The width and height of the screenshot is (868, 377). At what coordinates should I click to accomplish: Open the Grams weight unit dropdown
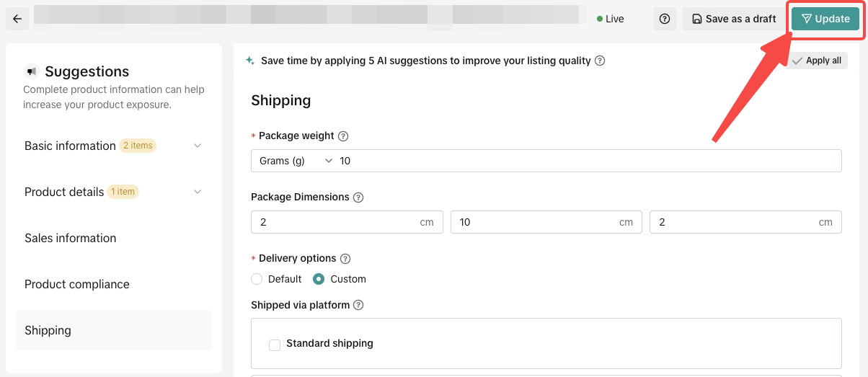[296, 161]
